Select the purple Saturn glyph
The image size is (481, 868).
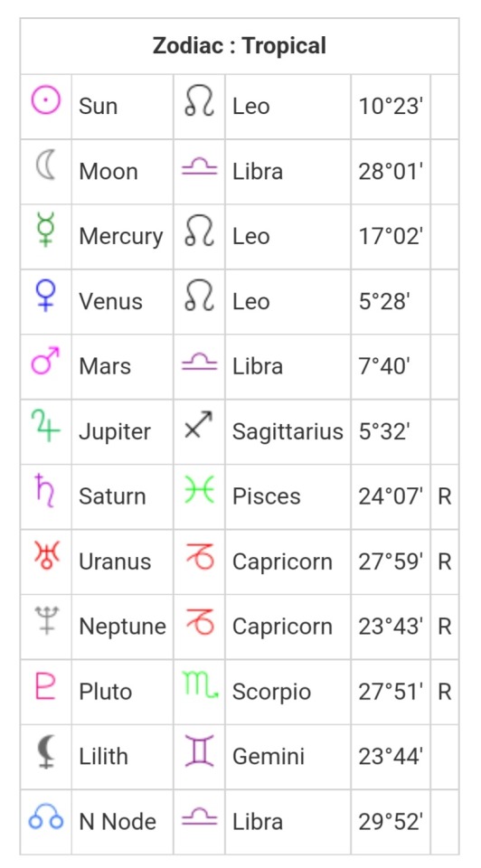tap(45, 490)
